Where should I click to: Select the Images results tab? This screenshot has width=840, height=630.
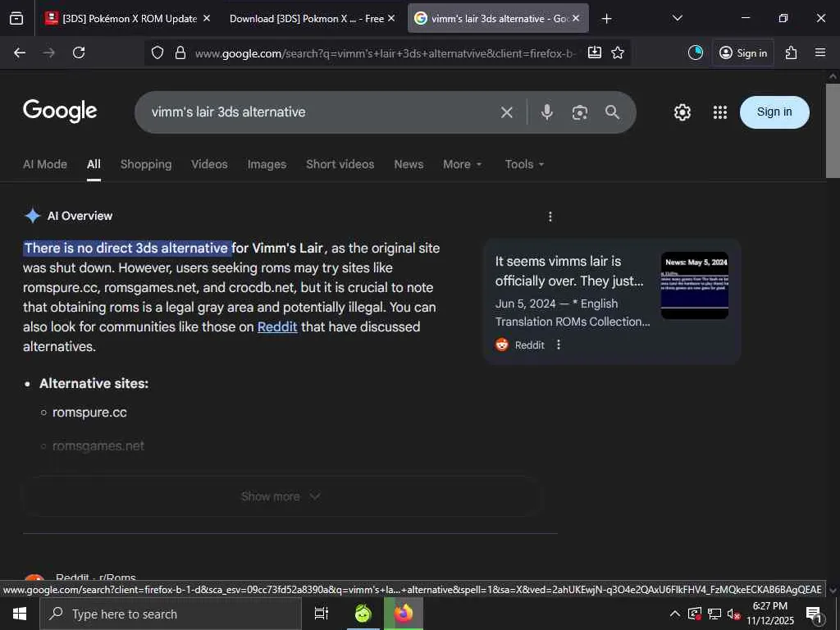coord(267,164)
